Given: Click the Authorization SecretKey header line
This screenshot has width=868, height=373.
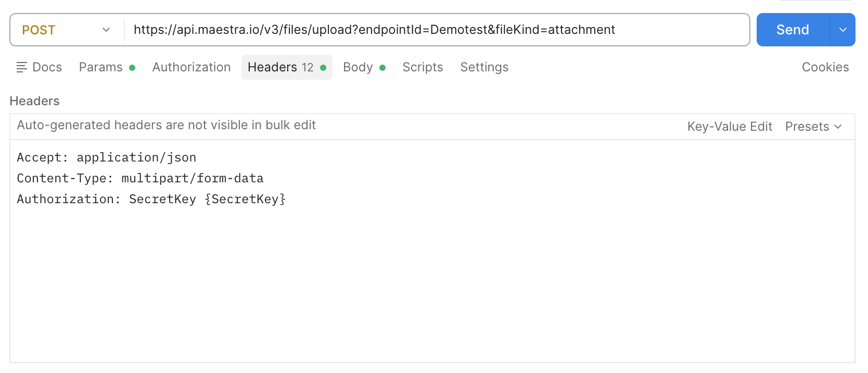Looking at the screenshot, I should click(x=151, y=199).
